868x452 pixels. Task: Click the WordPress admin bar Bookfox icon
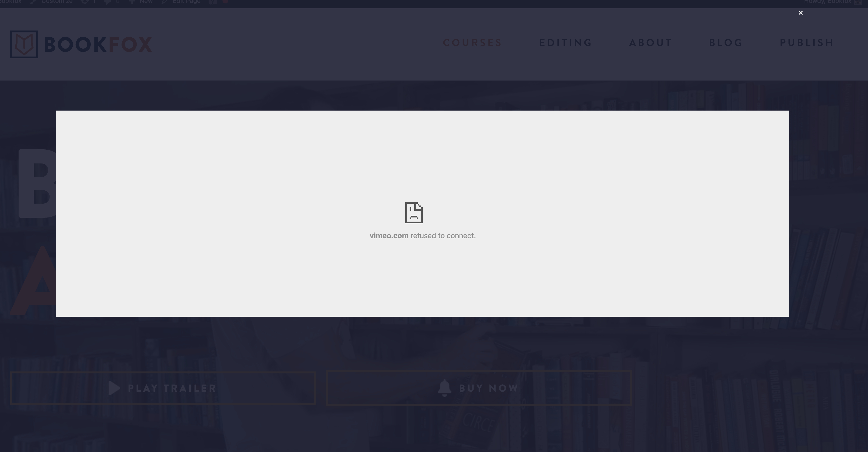click(x=10, y=2)
